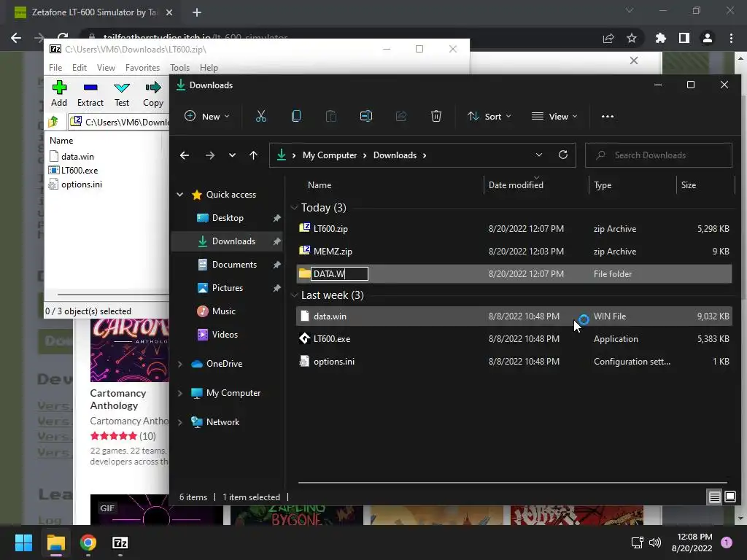
Task: Open the 7-Zip Help menu
Action: click(209, 68)
